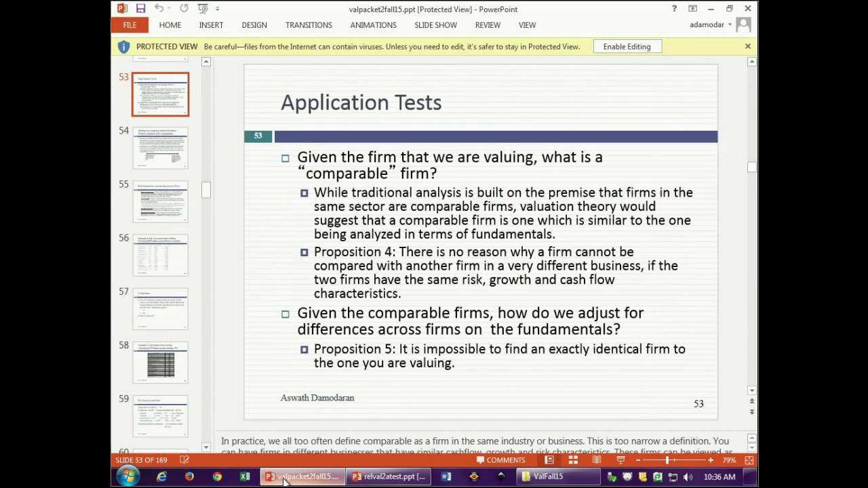The image size is (868, 488).
Task: Open the Windows Start menu
Action: tap(127, 476)
